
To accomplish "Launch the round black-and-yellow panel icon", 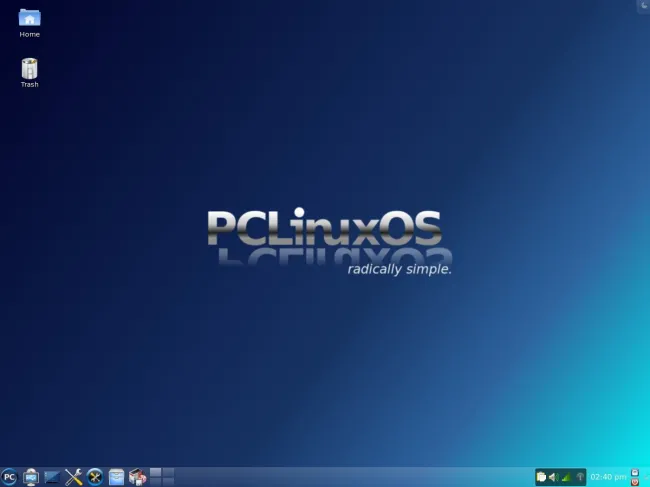I will point(95,477).
